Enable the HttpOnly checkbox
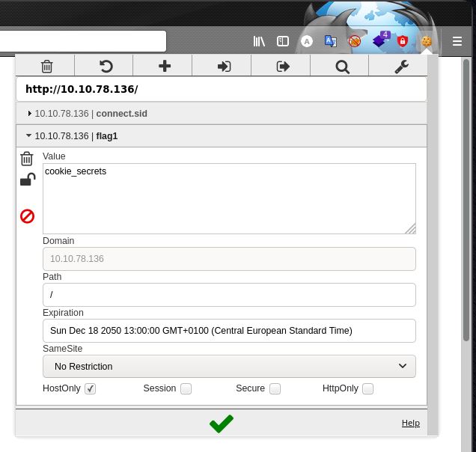The width and height of the screenshot is (476, 452). coord(368,388)
